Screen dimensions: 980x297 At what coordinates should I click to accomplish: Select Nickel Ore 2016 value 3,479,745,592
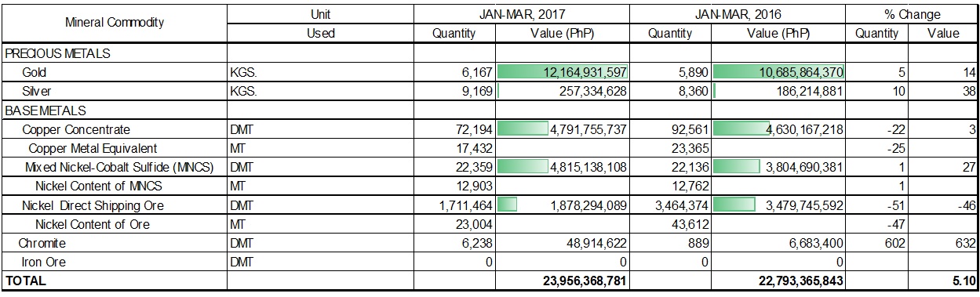click(778, 205)
